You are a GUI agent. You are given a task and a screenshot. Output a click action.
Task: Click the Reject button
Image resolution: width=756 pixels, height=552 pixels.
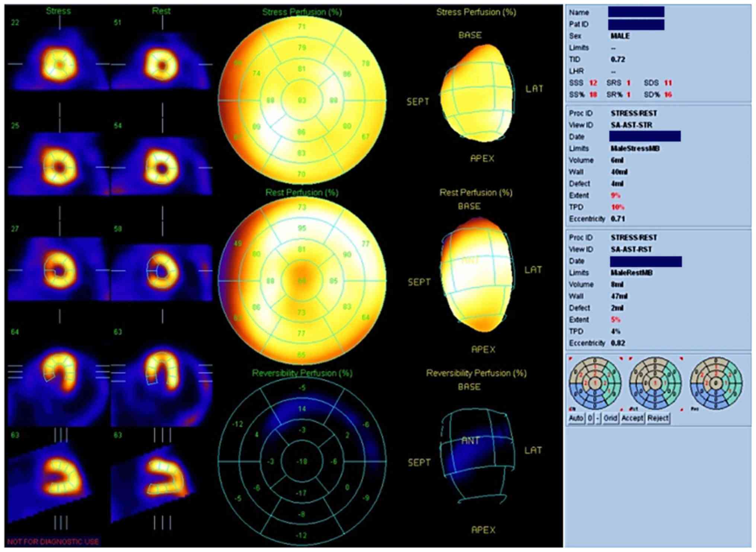(x=658, y=418)
